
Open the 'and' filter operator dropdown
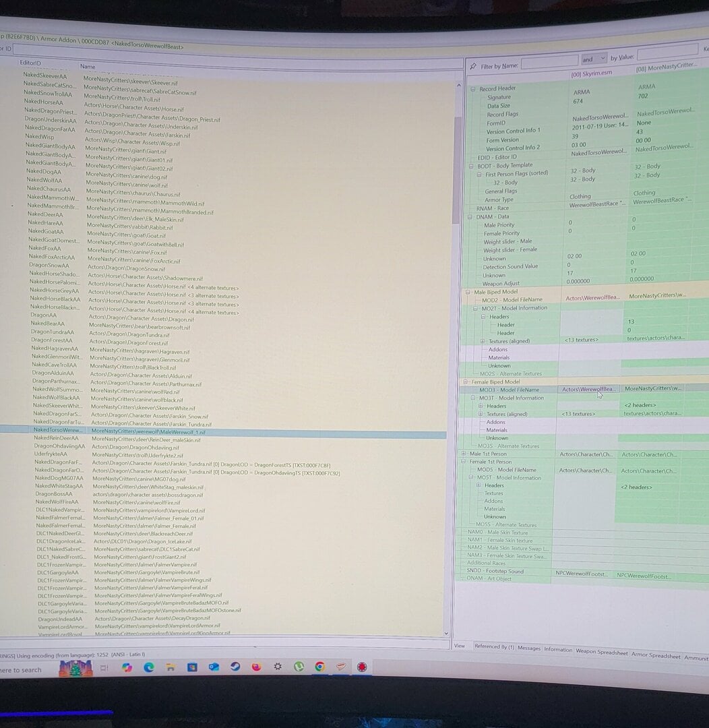click(594, 59)
